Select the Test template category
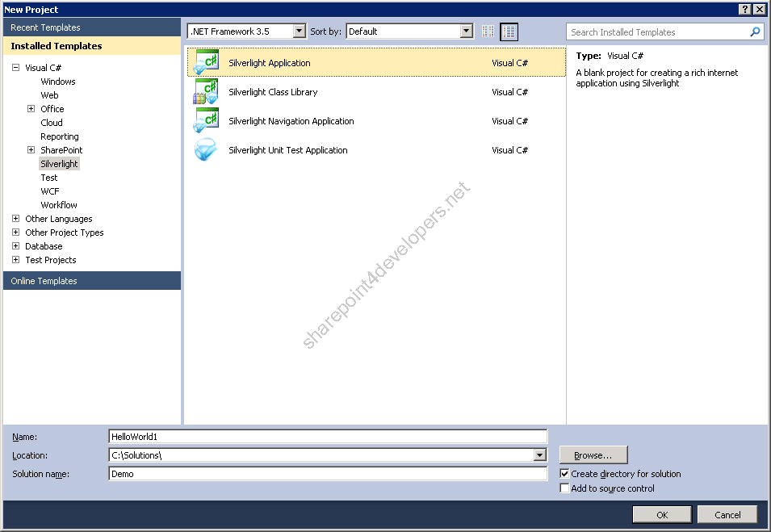The width and height of the screenshot is (771, 532). coord(49,178)
